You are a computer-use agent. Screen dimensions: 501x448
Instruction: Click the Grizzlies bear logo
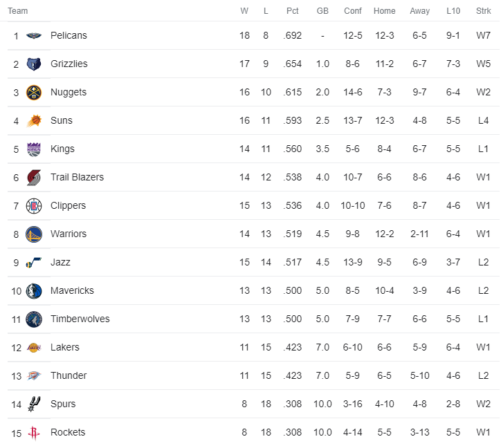(33, 64)
